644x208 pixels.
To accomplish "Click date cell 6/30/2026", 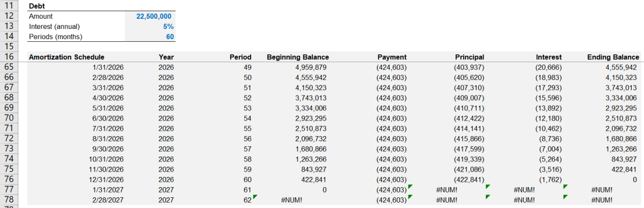I will (x=108, y=118).
